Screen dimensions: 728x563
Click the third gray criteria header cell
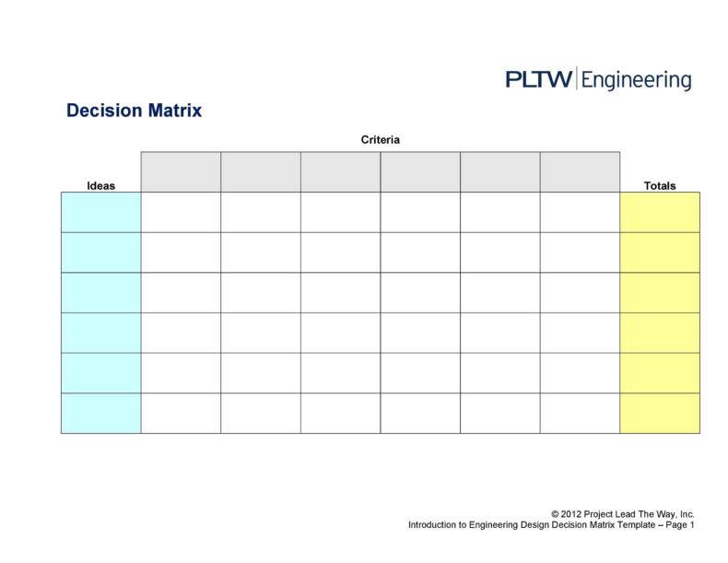tap(341, 171)
